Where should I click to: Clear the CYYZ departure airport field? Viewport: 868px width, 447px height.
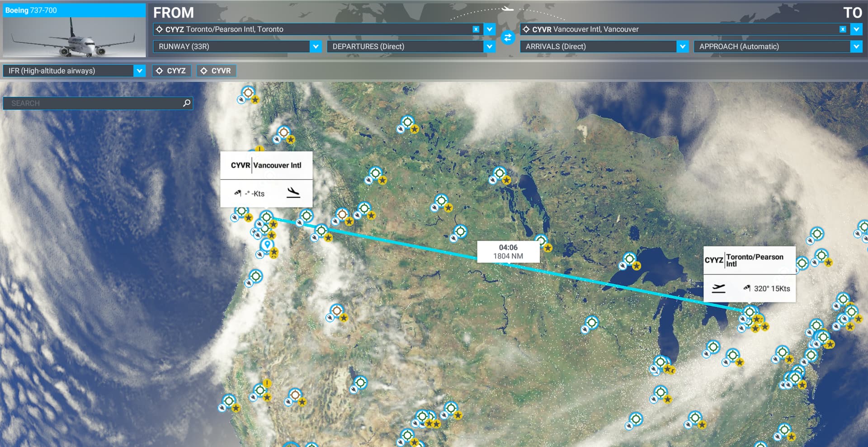tap(476, 29)
